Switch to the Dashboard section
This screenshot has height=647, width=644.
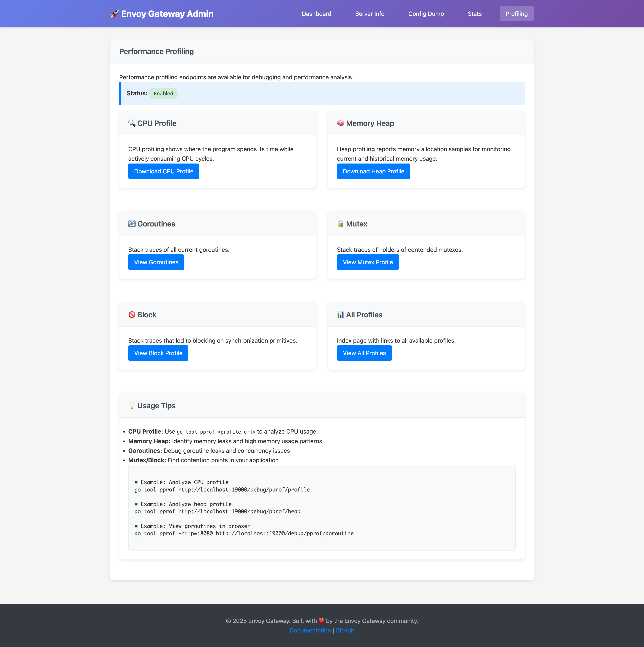[x=316, y=14]
